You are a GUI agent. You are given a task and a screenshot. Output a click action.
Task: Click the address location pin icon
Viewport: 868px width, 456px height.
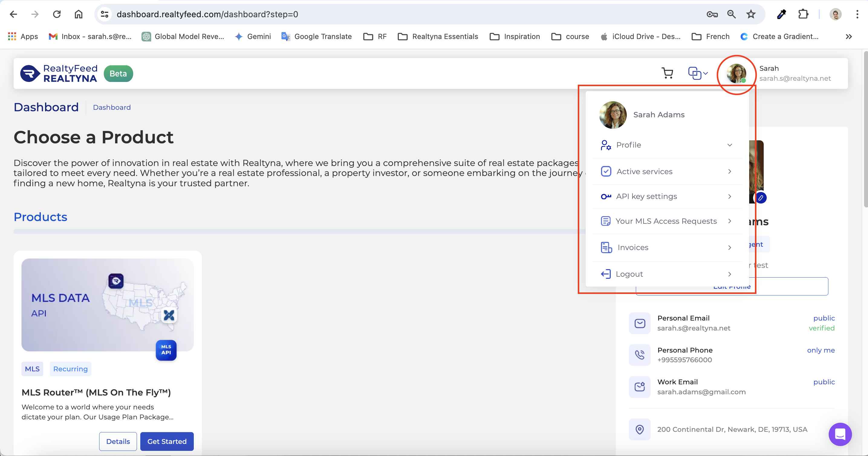point(639,429)
